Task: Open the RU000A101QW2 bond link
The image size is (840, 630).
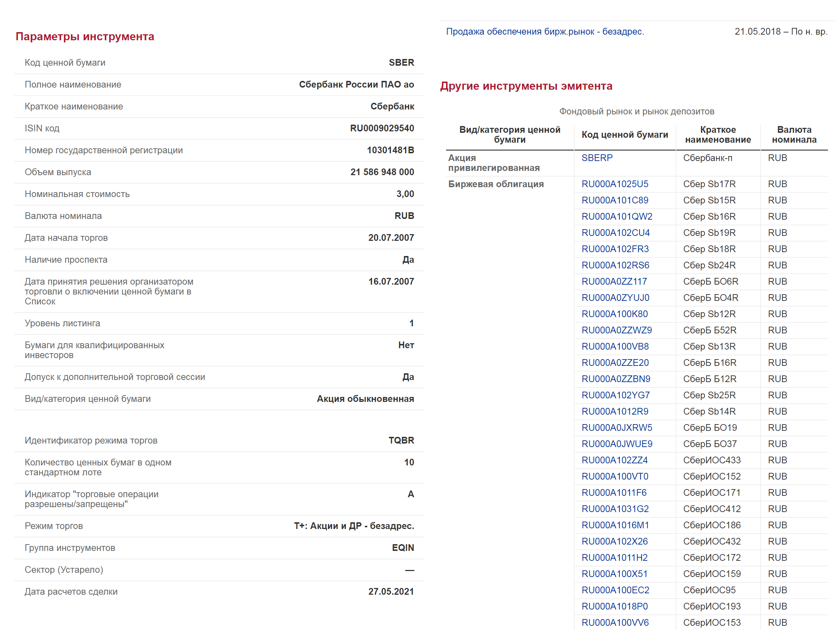Action: click(x=617, y=216)
